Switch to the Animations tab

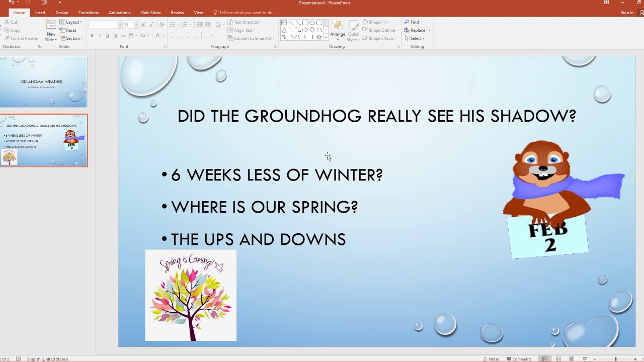tap(120, 13)
